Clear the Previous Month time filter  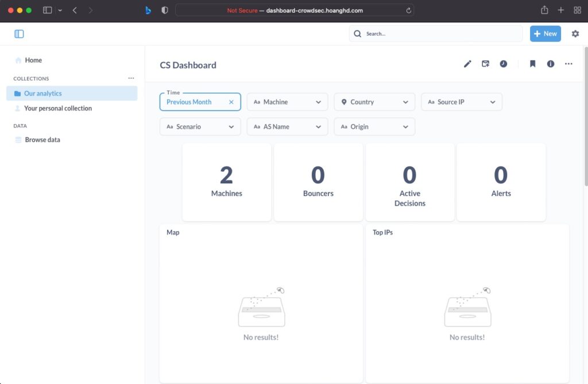click(231, 102)
